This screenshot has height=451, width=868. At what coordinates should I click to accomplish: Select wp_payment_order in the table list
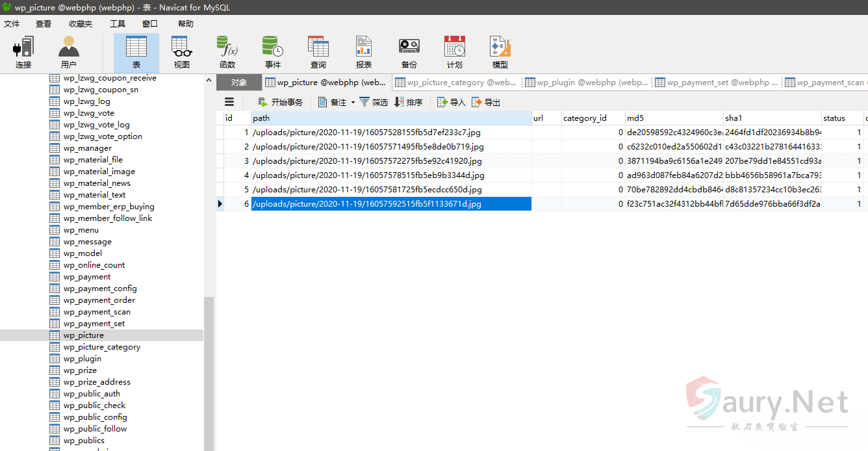coord(99,300)
